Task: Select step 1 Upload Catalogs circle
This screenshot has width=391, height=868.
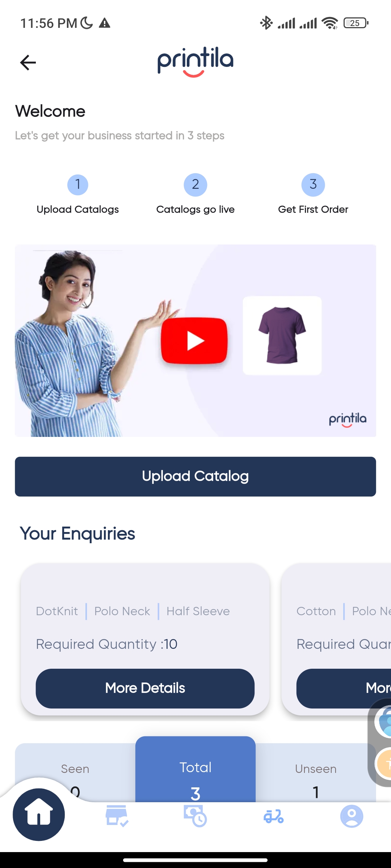Action: click(78, 185)
